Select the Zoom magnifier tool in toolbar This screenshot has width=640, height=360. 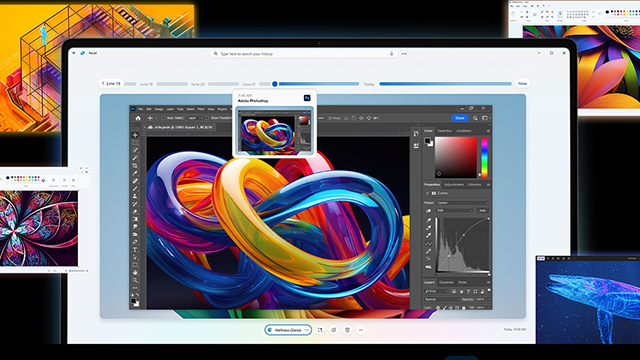point(135,280)
